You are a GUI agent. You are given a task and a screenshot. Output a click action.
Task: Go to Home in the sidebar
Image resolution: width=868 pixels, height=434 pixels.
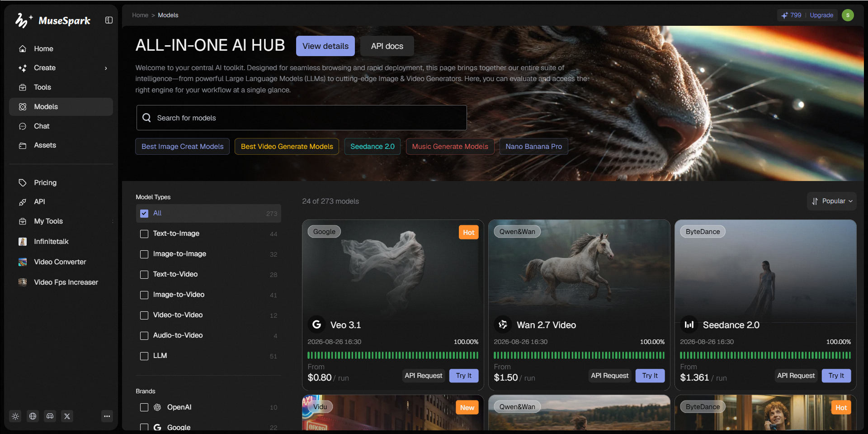(x=61, y=49)
